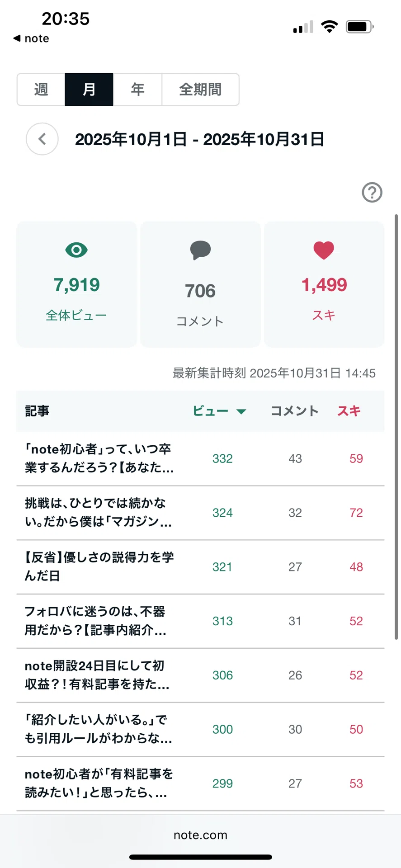The height and width of the screenshot is (868, 401).
Task: Open article 【反省】優しさの説得力を学んだ日
Action: (200, 567)
